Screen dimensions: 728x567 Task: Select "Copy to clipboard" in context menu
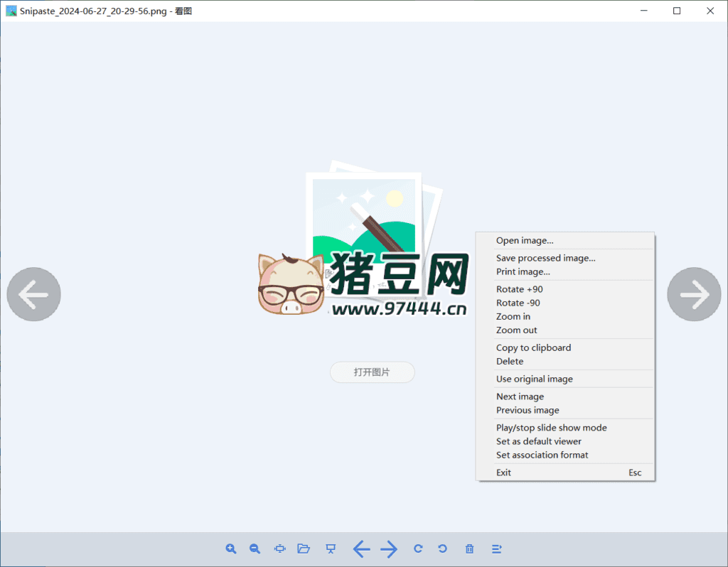coord(533,347)
